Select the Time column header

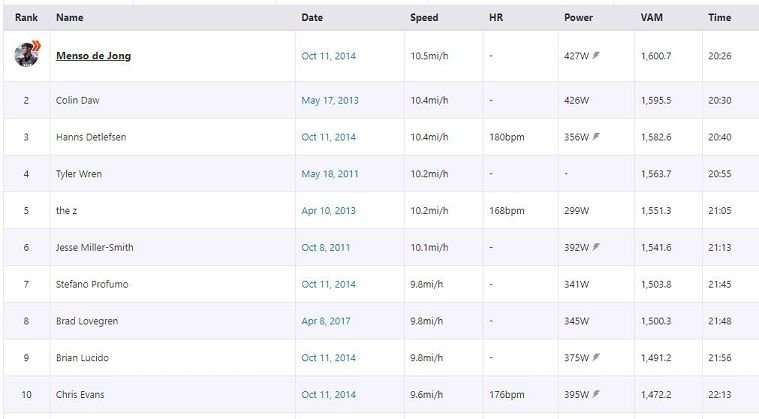pos(719,17)
